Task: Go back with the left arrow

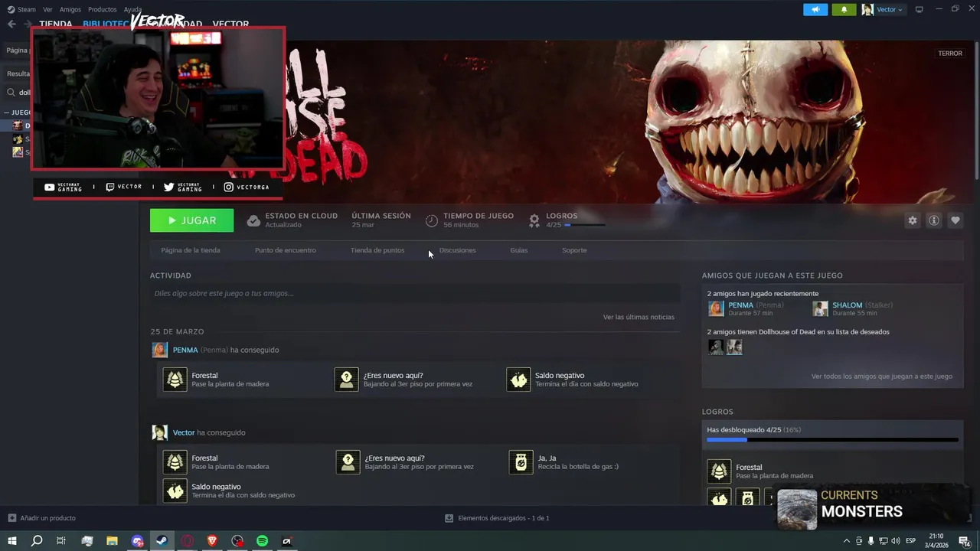Action: (x=11, y=24)
